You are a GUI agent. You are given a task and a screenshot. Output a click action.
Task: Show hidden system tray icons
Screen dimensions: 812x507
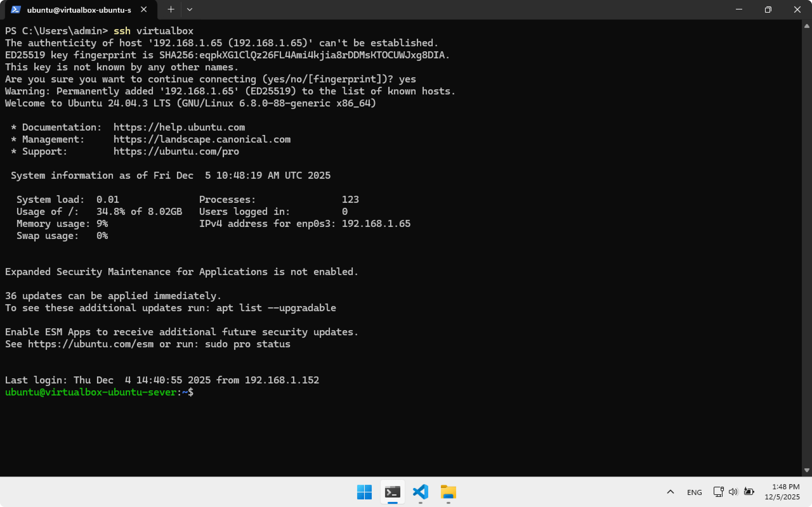coord(670,492)
